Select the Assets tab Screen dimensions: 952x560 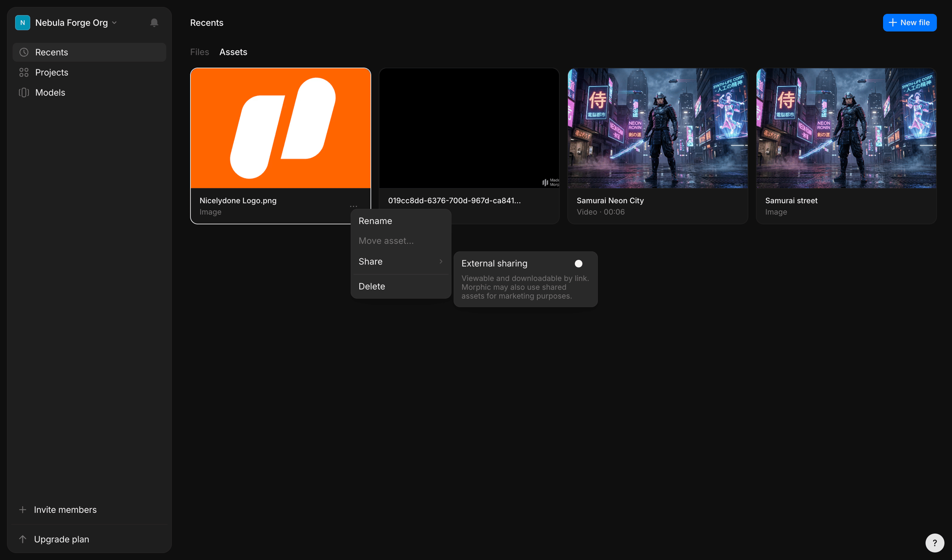point(233,52)
